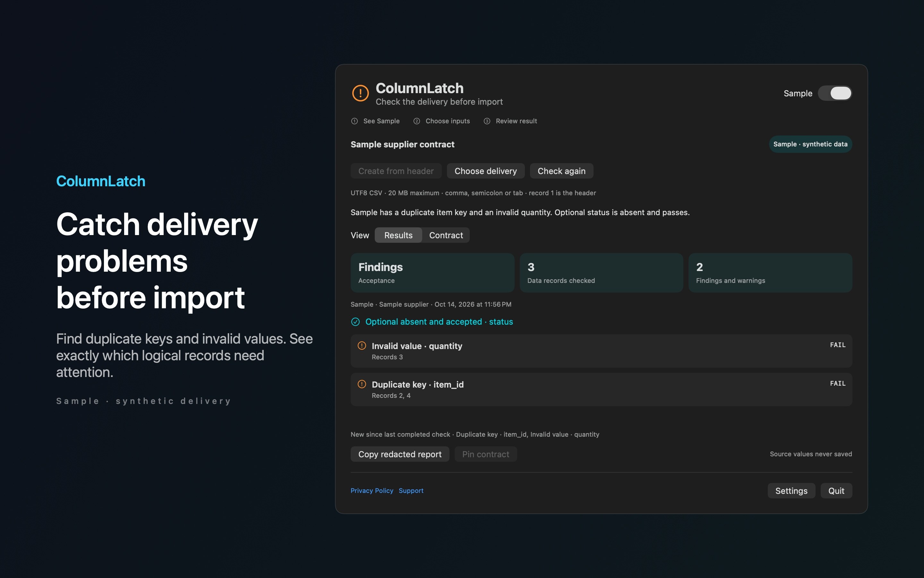
Task: Click the Sample supplier contract heading
Action: [x=402, y=144]
